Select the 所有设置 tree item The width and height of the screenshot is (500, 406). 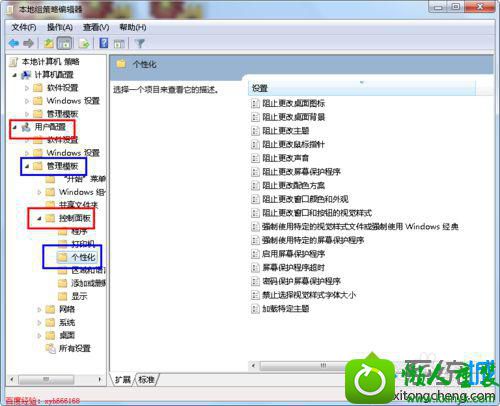[75, 348]
